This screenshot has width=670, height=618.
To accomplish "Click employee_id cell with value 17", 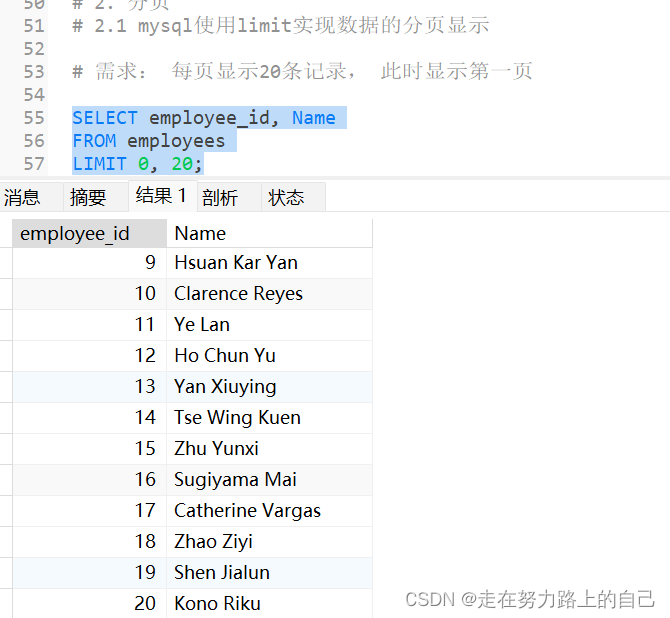I will click(89, 511).
